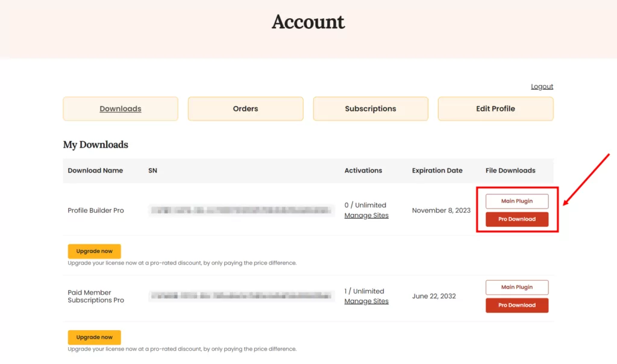Open the Orders tab
This screenshot has width=617, height=364.
point(245,109)
